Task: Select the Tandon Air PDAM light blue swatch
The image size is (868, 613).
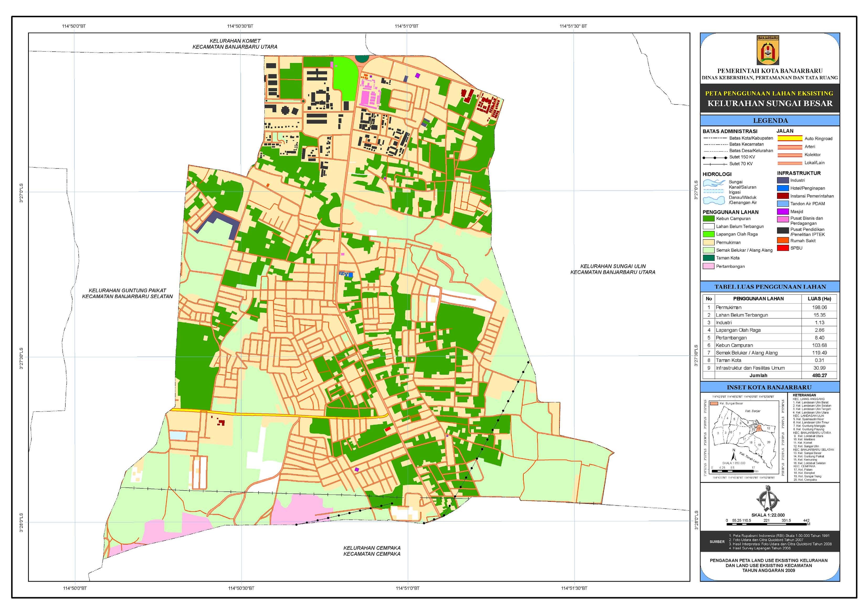Action: tap(783, 203)
